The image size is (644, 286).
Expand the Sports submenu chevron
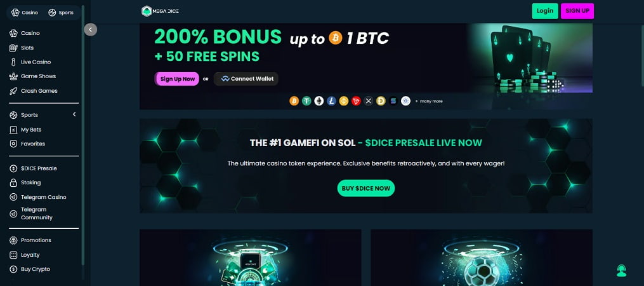click(74, 114)
